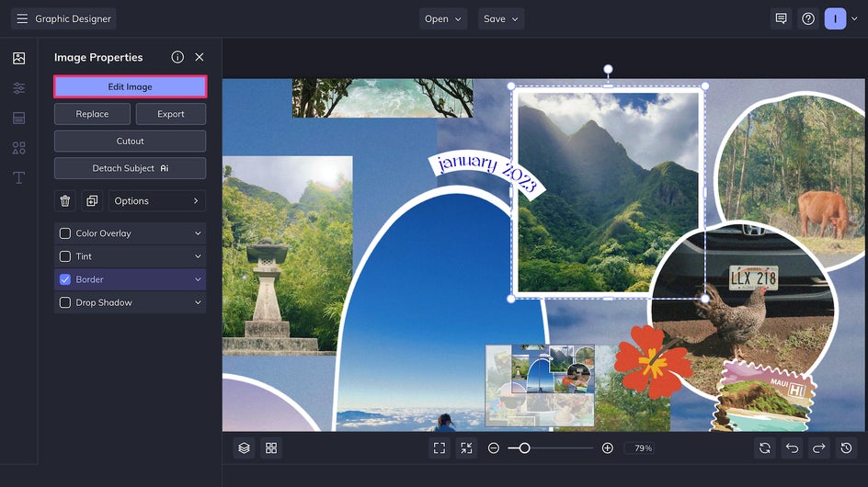Screen dimensions: 868x487
Task: Click the rotate handle above selected image
Action: click(608, 70)
